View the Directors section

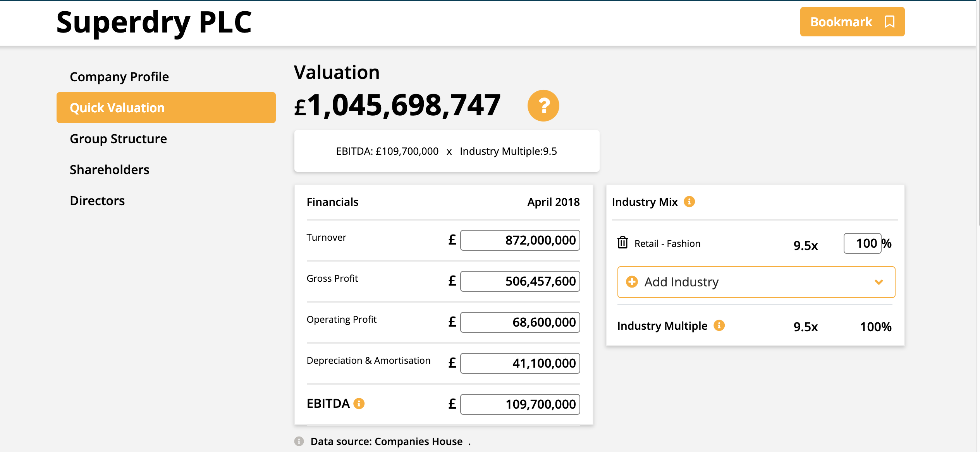pos(97,200)
